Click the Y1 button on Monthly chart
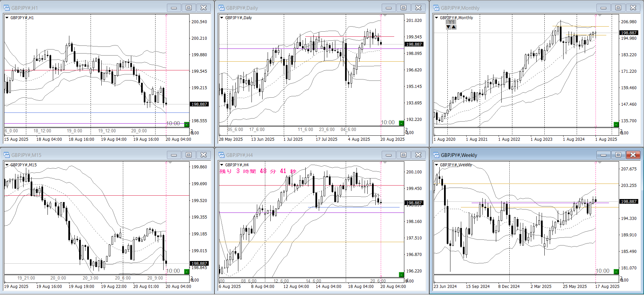644x295 pixels. 451,22
